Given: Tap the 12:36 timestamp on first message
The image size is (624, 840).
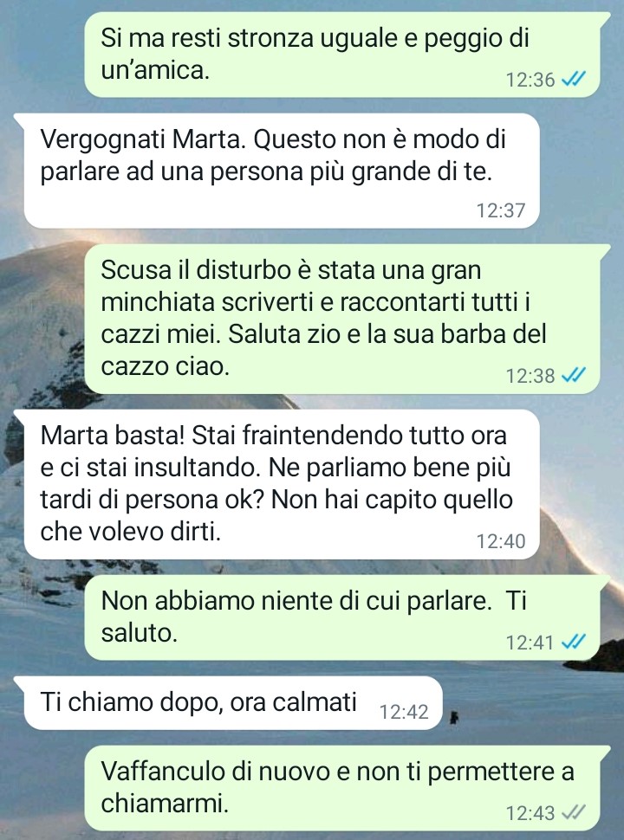Looking at the screenshot, I should 530,80.
